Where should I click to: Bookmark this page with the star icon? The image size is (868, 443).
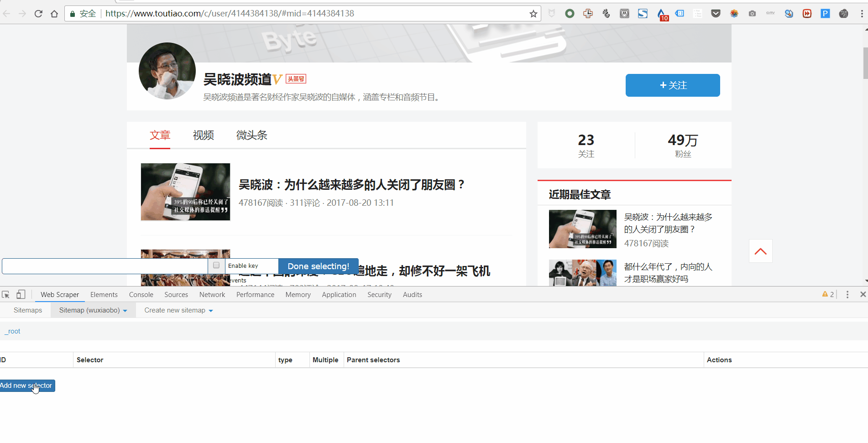tap(533, 14)
